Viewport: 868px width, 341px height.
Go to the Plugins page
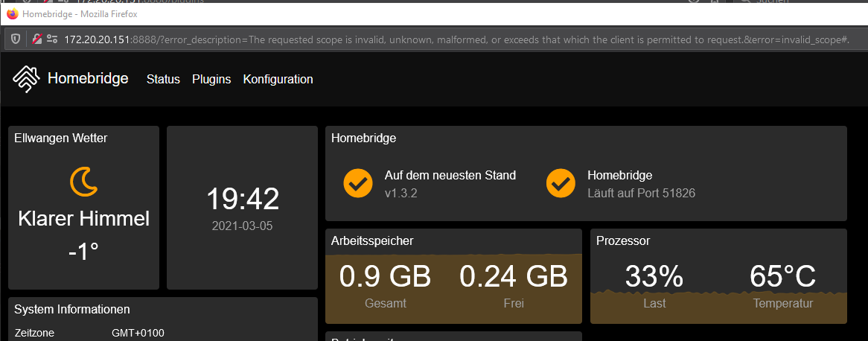pyautogui.click(x=211, y=79)
